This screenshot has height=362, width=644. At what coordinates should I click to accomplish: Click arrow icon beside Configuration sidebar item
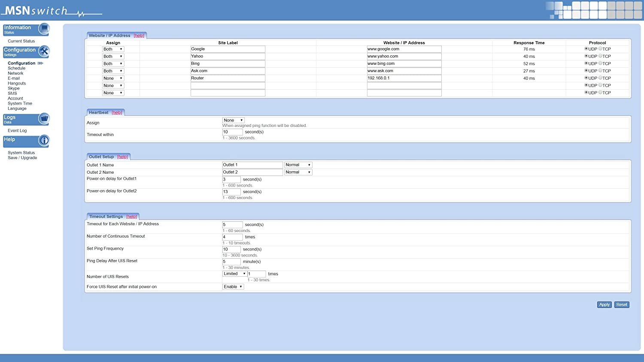pos(40,63)
